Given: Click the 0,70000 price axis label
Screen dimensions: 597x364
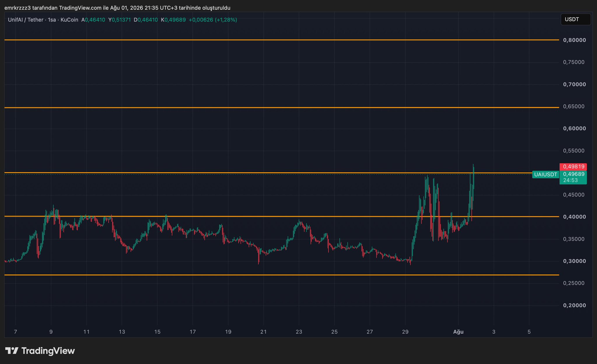Looking at the screenshot, I should click(x=574, y=84).
